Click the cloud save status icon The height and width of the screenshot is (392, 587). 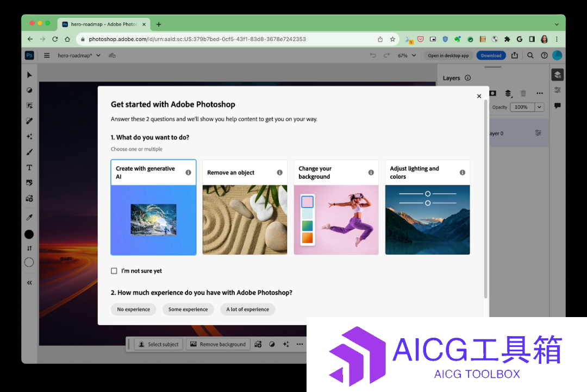click(112, 55)
